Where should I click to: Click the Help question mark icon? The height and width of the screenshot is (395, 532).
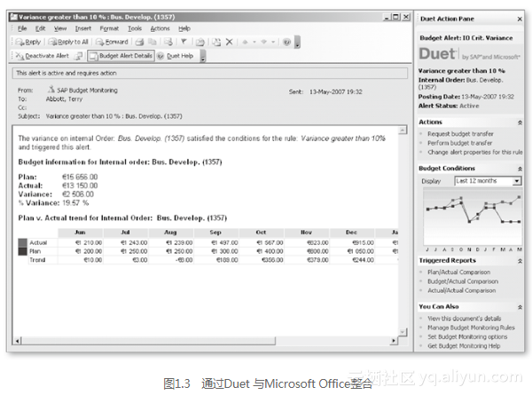(287, 42)
